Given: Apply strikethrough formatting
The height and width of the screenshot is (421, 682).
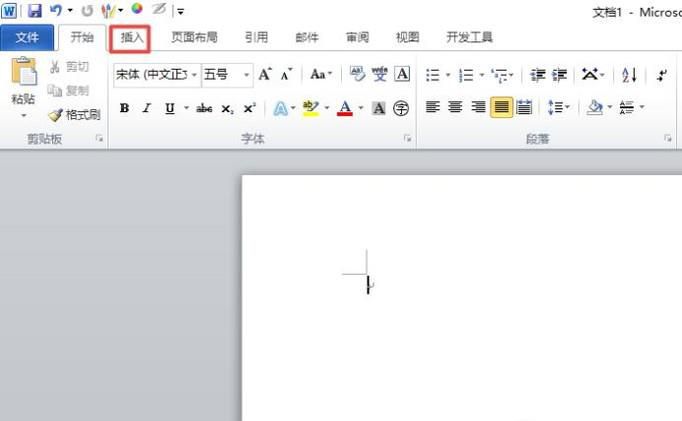Looking at the screenshot, I should (x=204, y=108).
